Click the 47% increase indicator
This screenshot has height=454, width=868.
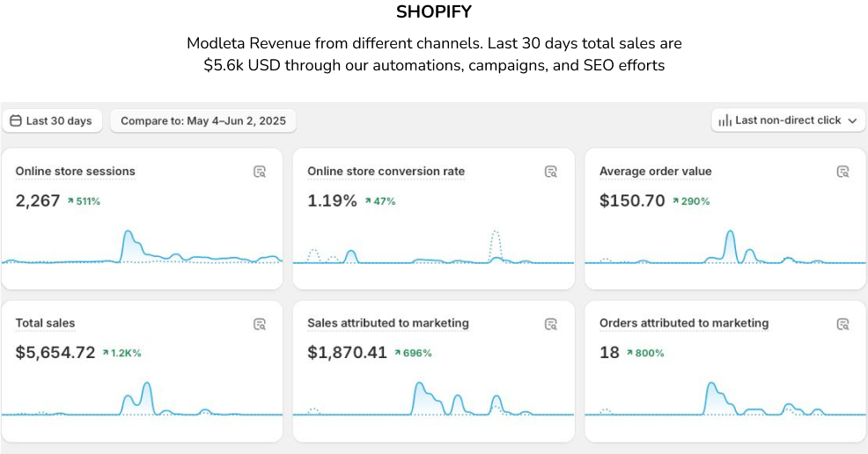[379, 201]
